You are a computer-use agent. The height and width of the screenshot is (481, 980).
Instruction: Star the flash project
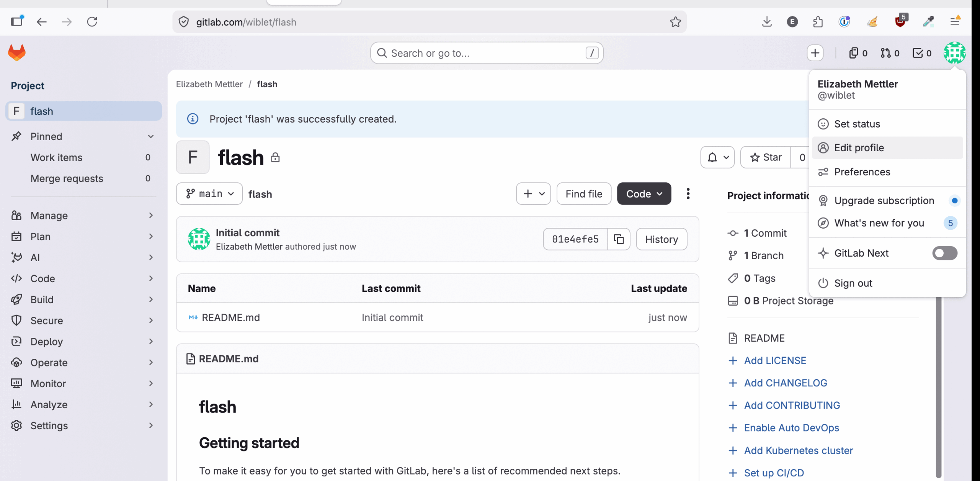[x=766, y=157]
